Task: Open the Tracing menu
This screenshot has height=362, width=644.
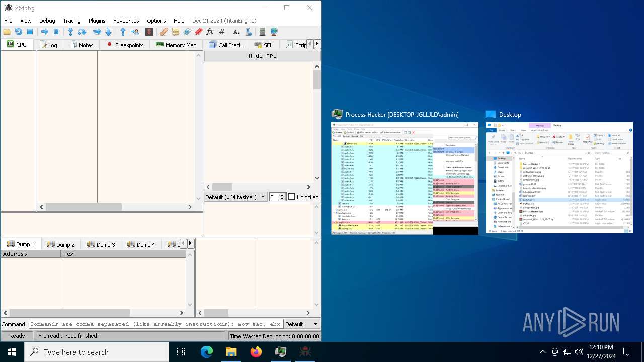Action: tap(72, 21)
